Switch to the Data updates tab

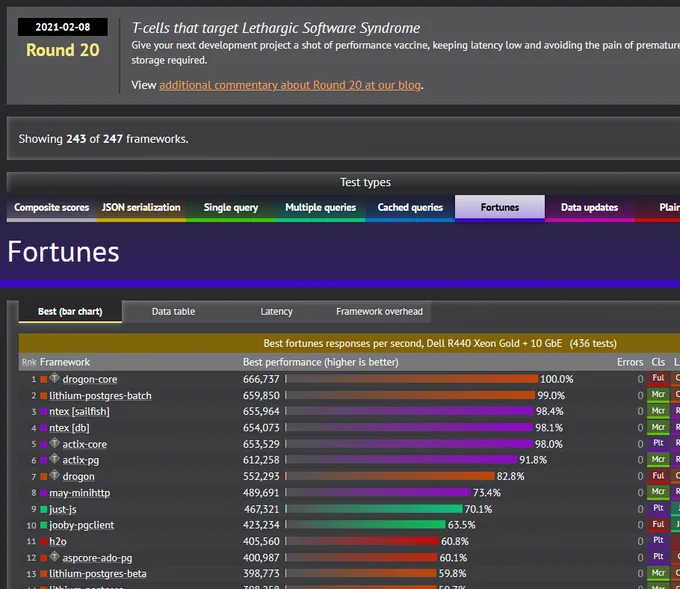589,208
